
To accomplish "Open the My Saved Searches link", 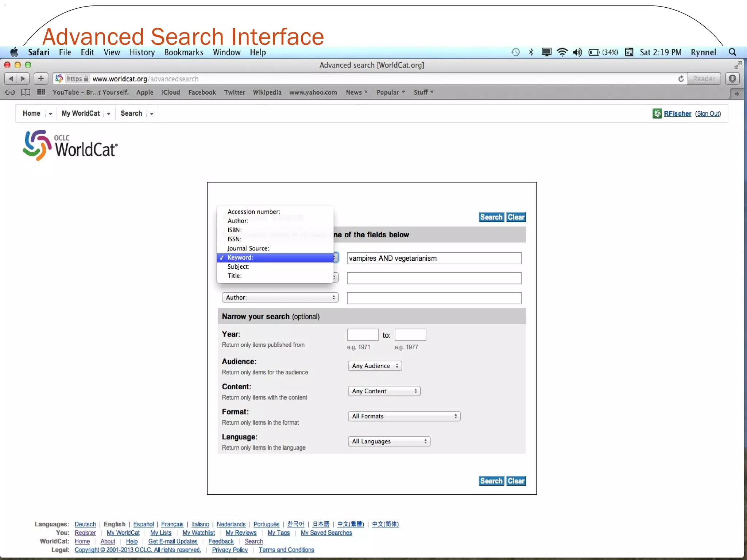I will pyautogui.click(x=326, y=533).
